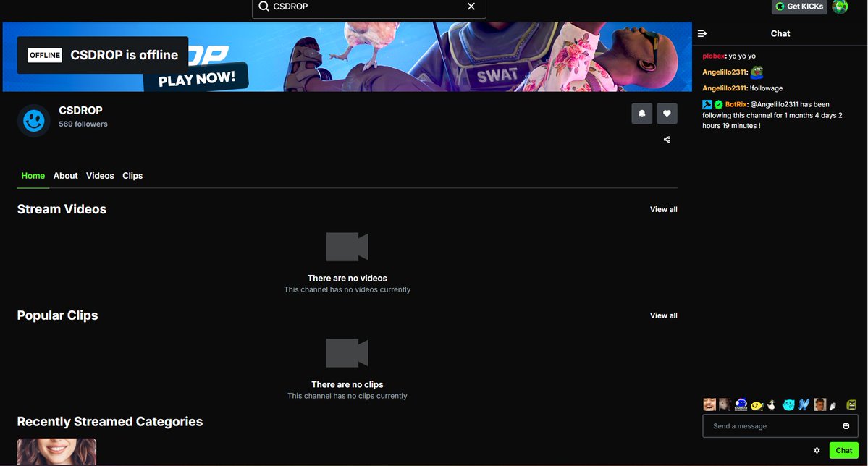The image size is (868, 466).
Task: Click the Recently Streamed Categories heading
Action: tap(109, 422)
